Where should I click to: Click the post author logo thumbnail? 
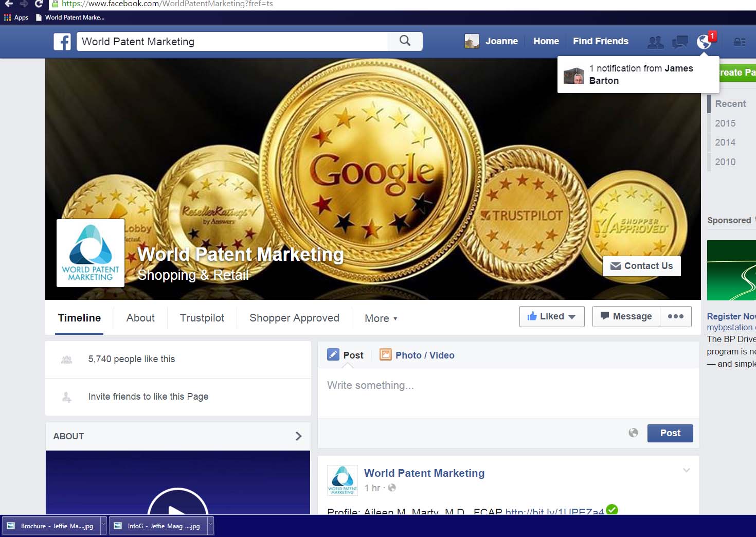coord(343,480)
